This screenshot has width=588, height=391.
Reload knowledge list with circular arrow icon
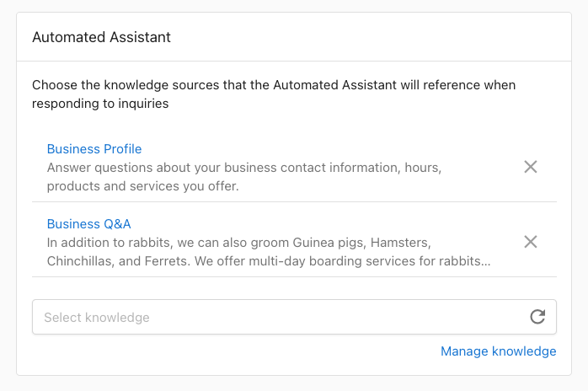pyautogui.click(x=537, y=317)
